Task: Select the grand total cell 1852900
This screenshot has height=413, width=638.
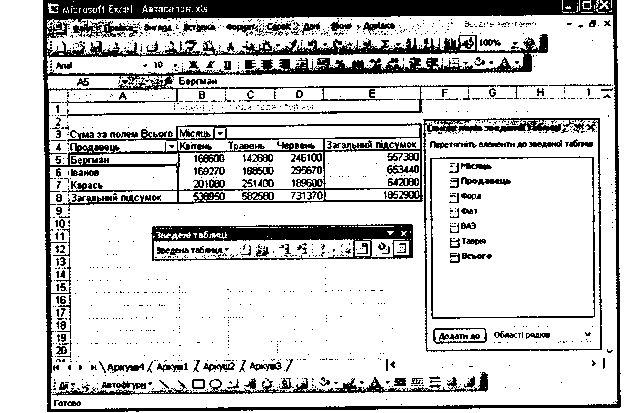Action: click(373, 196)
